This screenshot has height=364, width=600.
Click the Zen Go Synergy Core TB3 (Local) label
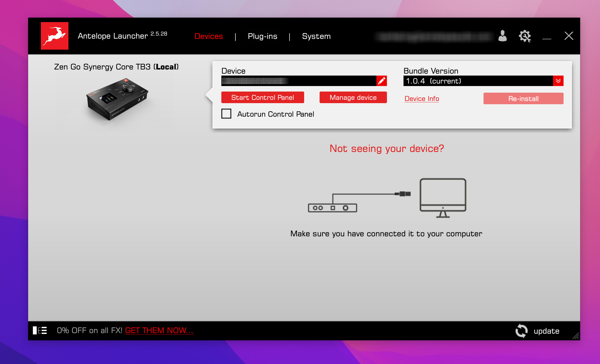tap(116, 67)
